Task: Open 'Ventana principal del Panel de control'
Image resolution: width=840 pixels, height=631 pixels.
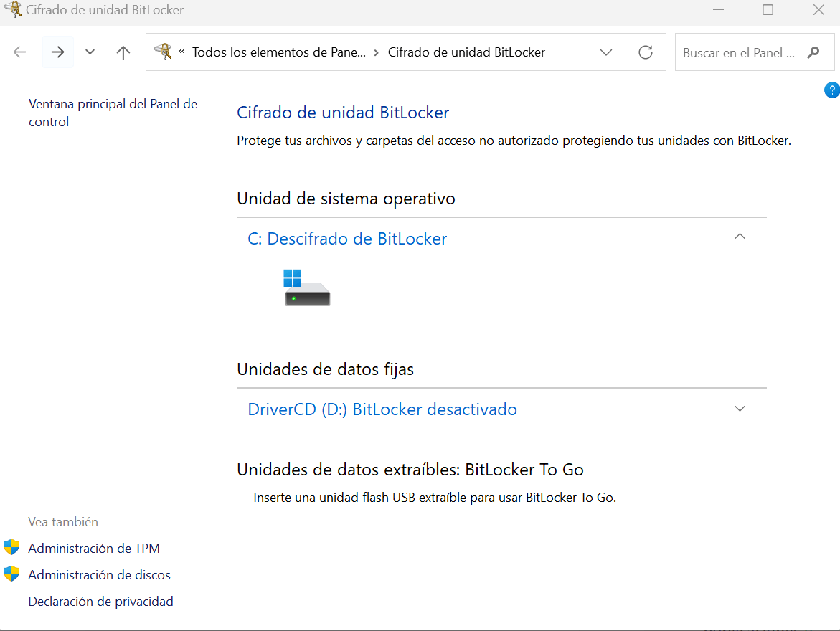Action: point(113,113)
